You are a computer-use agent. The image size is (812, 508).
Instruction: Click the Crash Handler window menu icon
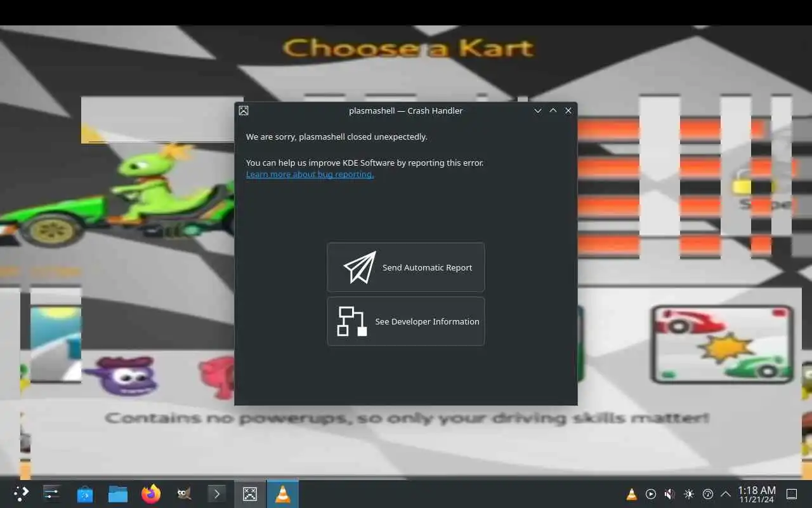point(244,110)
